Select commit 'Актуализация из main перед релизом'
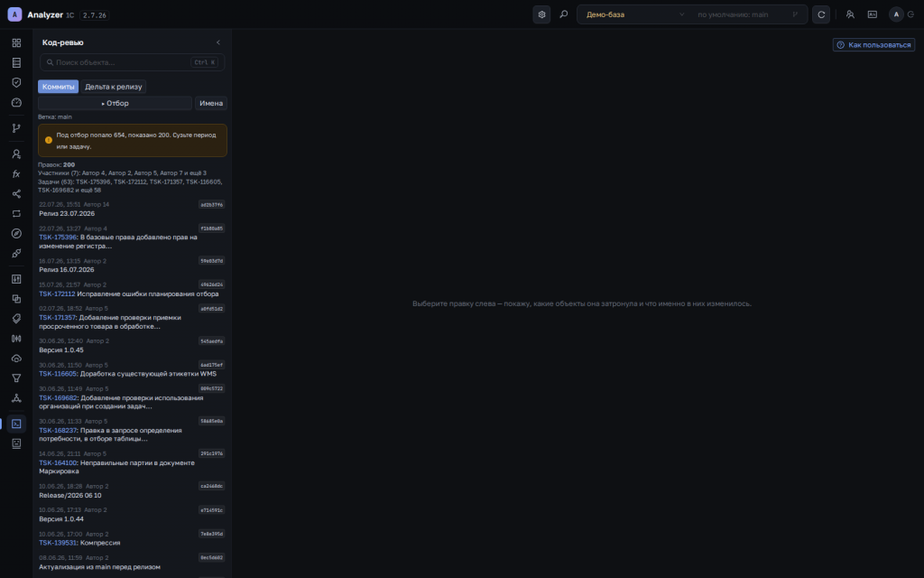 99,567
